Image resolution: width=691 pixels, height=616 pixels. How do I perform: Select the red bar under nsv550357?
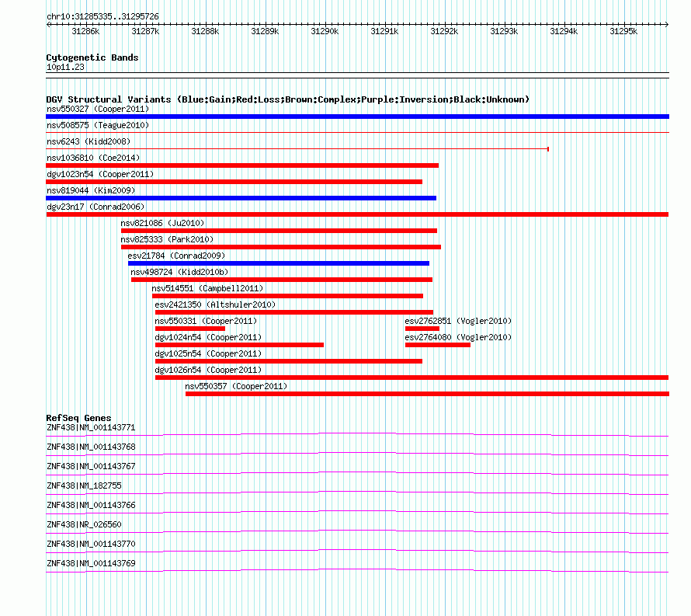[x=428, y=394]
